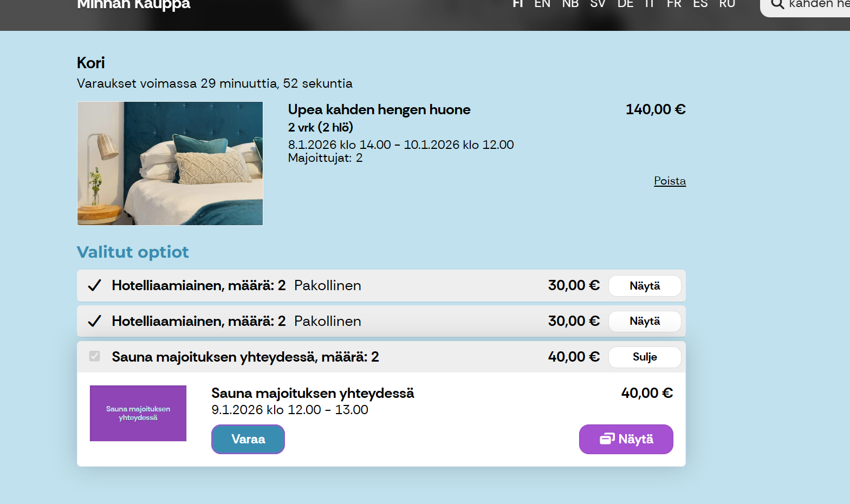Click the purple Näytä button

click(x=626, y=439)
